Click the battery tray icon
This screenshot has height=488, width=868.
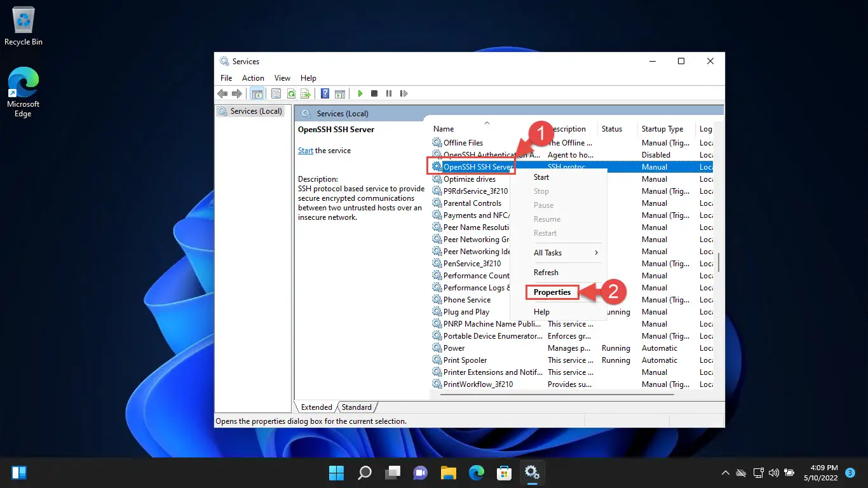[x=789, y=473]
